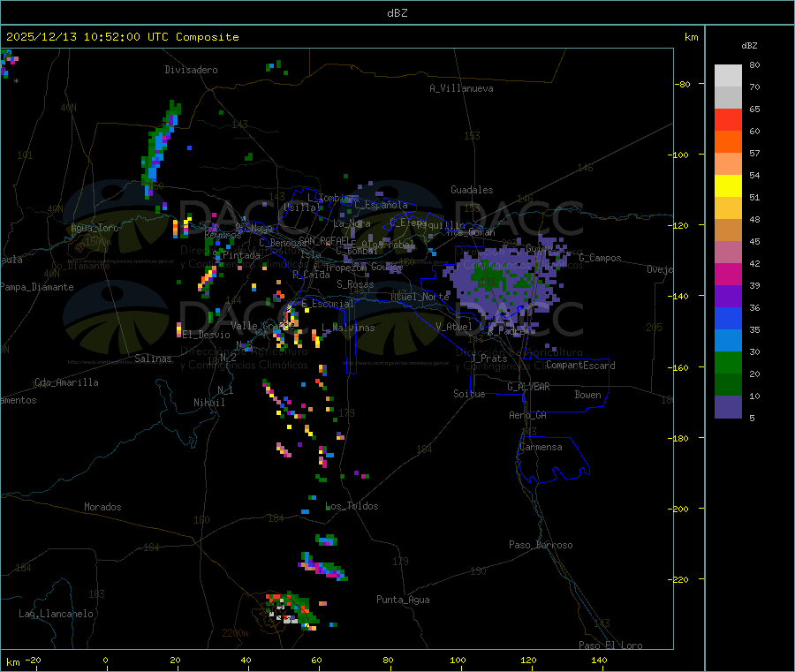Click the dBZ title at top
The width and height of the screenshot is (795, 672).
pos(397,12)
